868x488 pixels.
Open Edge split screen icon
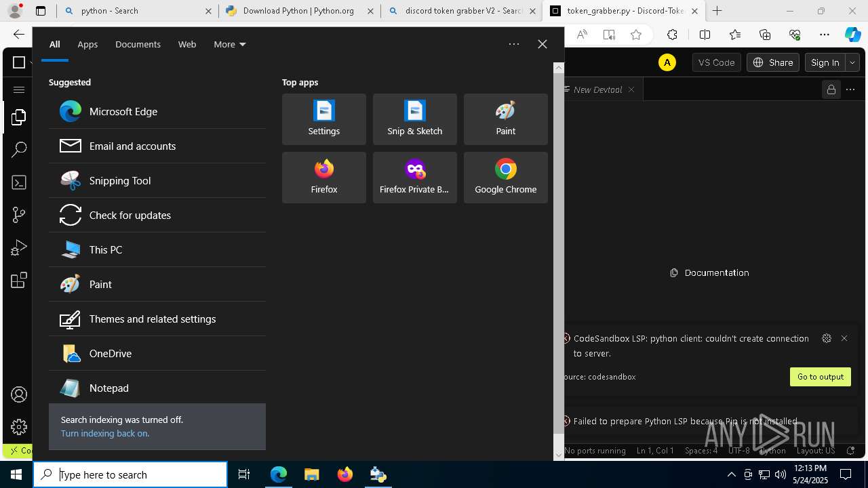[x=705, y=35]
